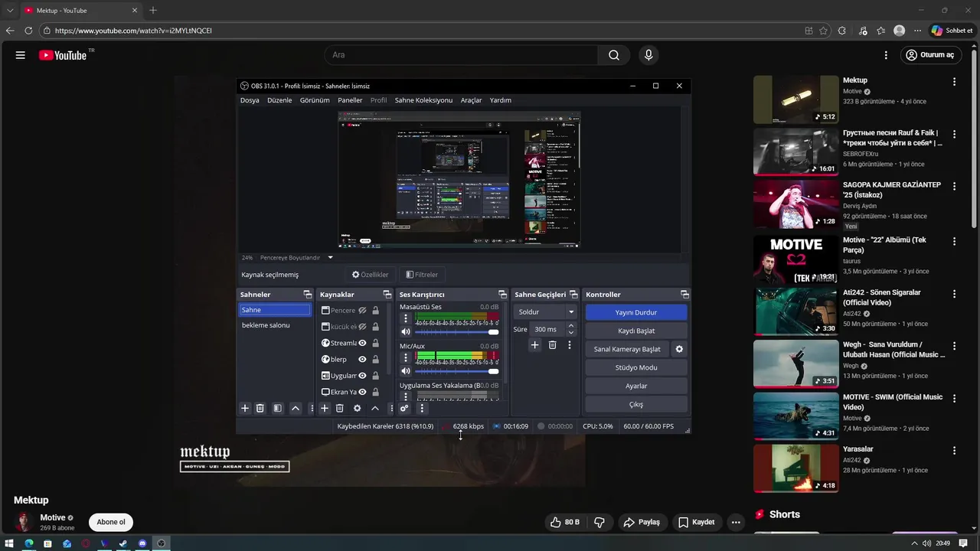Delete selected source with Kaynaklar trash icon
Screen dimensions: 980x551
tap(340, 409)
